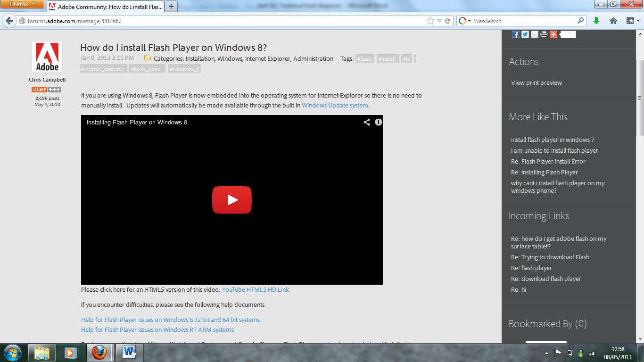Viewport: 644px width, 362px height.
Task: Open Help for Windows RT ARM systems
Action: pos(157,329)
